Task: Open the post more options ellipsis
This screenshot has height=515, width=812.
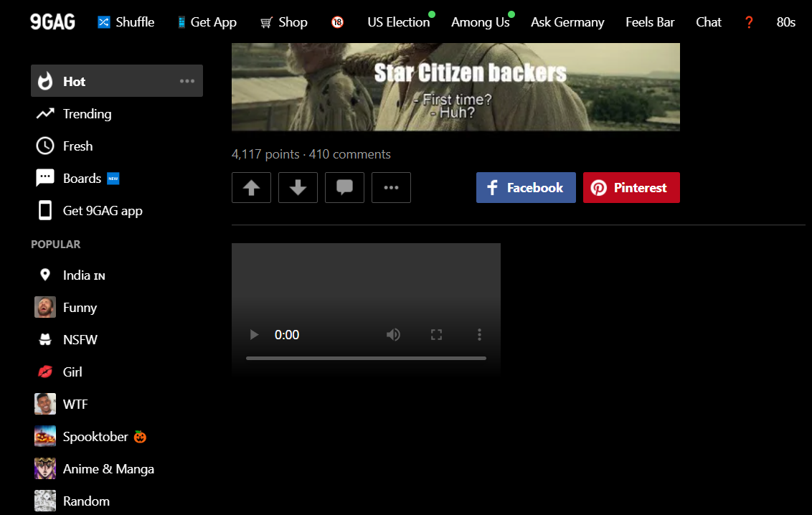Action: (391, 187)
